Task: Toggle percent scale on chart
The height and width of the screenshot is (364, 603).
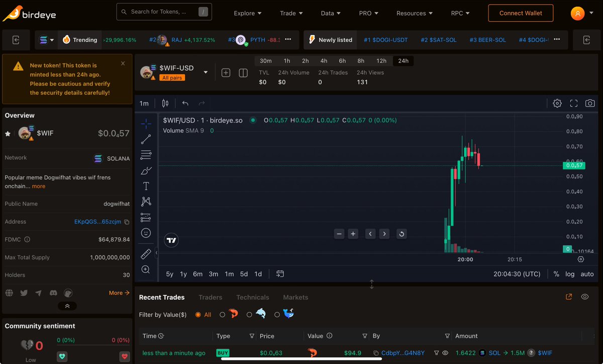Action: pos(556,274)
